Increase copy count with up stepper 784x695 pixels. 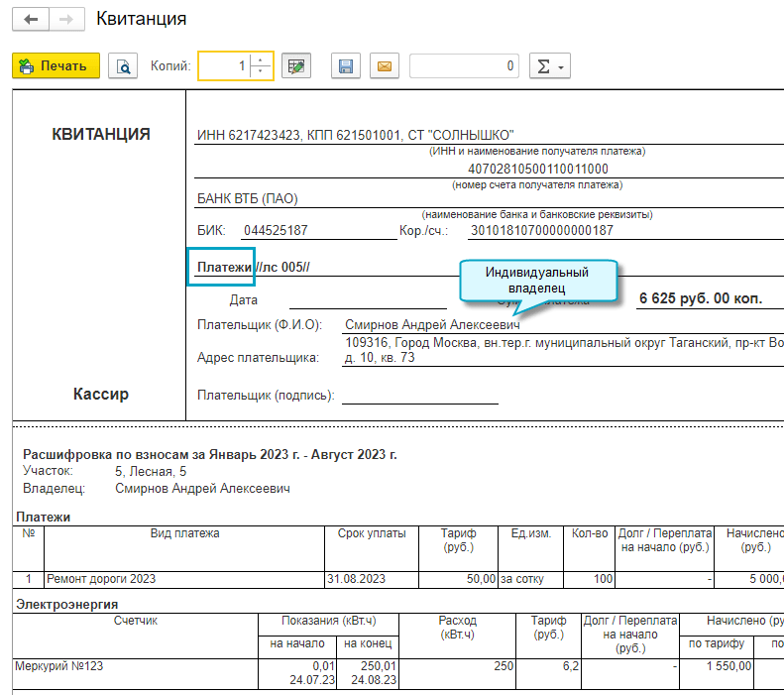coord(261,60)
